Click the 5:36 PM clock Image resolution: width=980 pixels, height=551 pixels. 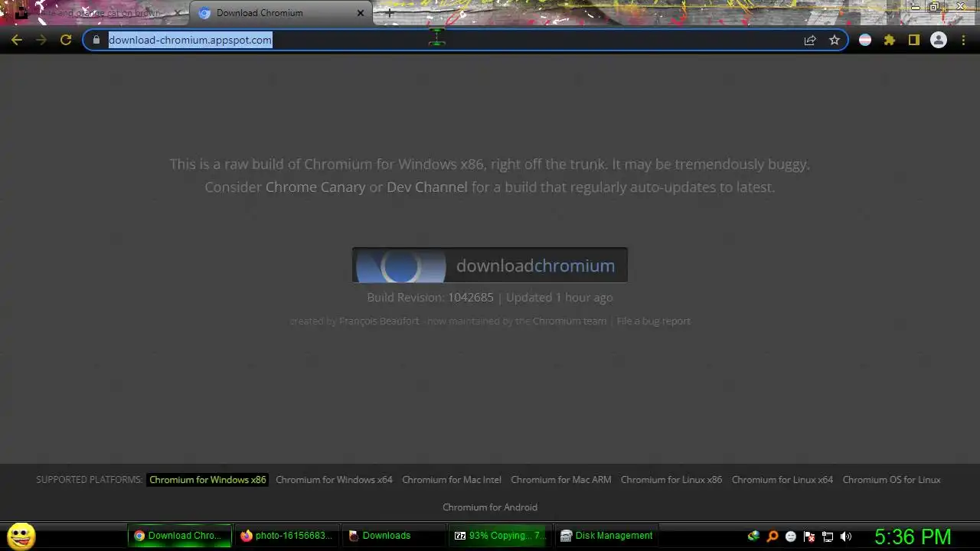[913, 536]
